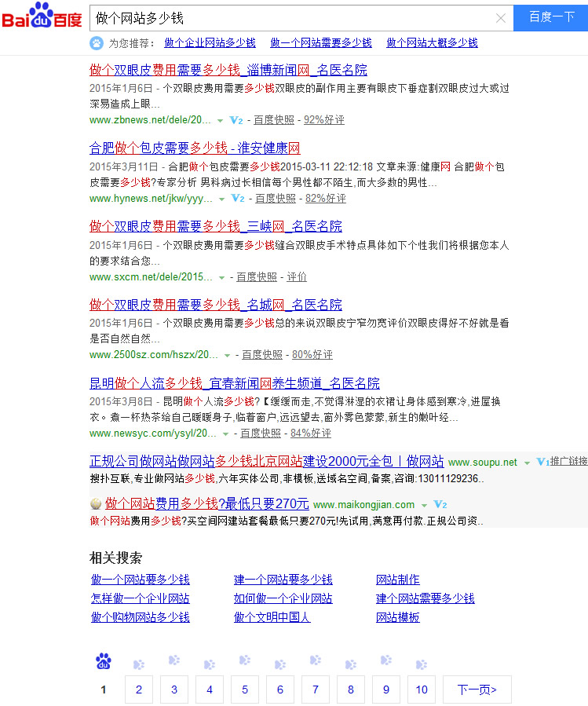This screenshot has height=706, width=588.
Task: Clear the search box with the X icon
Action: coord(500,19)
